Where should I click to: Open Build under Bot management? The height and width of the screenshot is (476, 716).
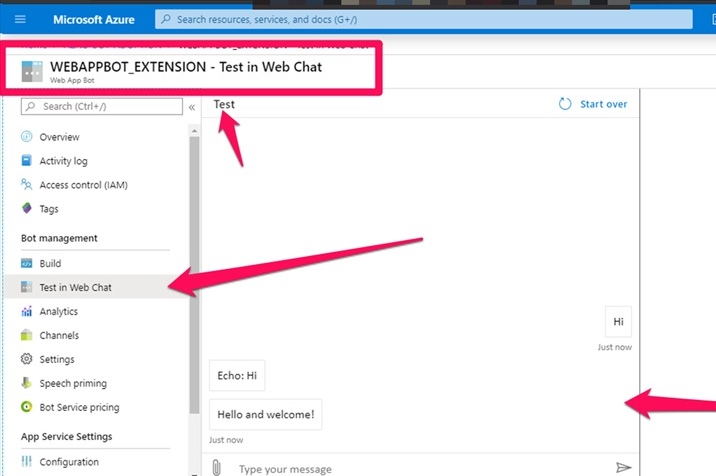point(50,264)
